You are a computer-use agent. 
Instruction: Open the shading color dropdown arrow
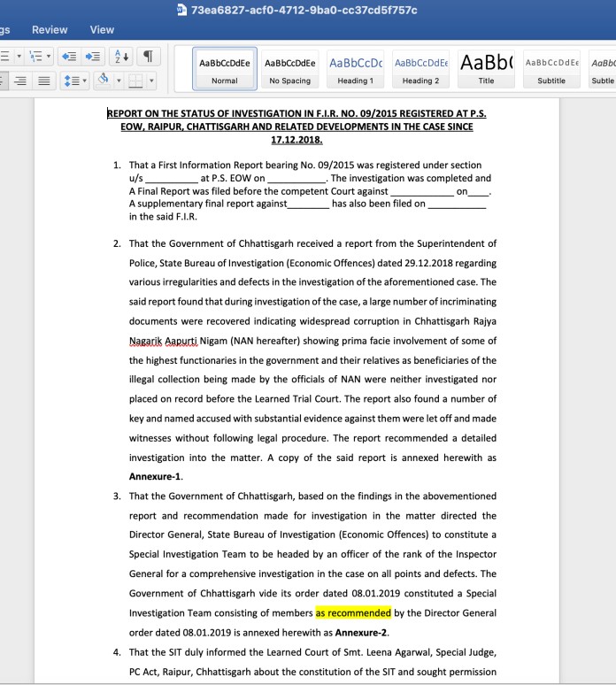pyautogui.click(x=119, y=81)
